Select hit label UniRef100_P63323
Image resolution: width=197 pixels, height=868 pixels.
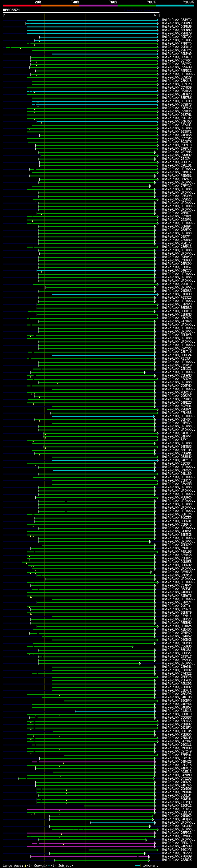point(177,297)
